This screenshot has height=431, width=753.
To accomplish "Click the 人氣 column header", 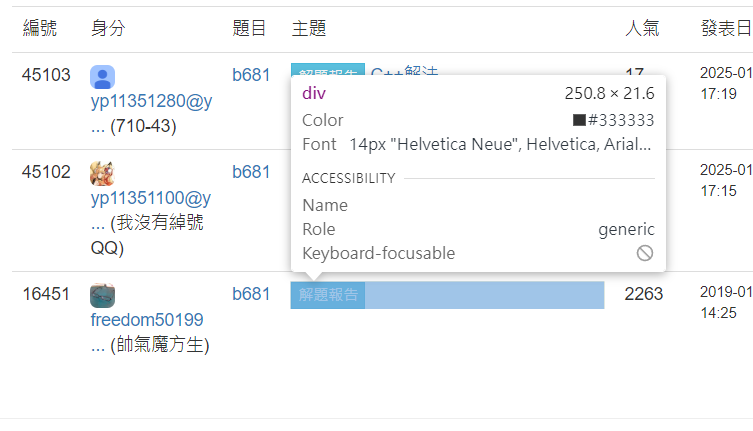I will point(642,29).
